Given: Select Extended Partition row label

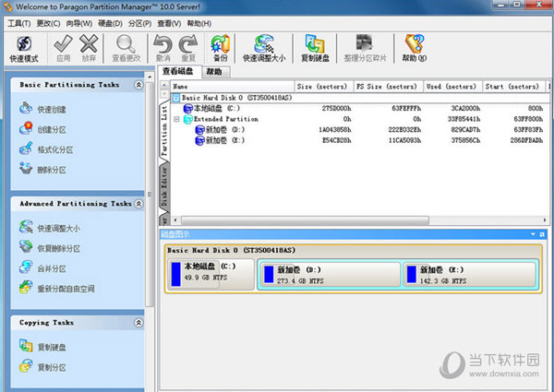Looking at the screenshot, I should [x=226, y=119].
